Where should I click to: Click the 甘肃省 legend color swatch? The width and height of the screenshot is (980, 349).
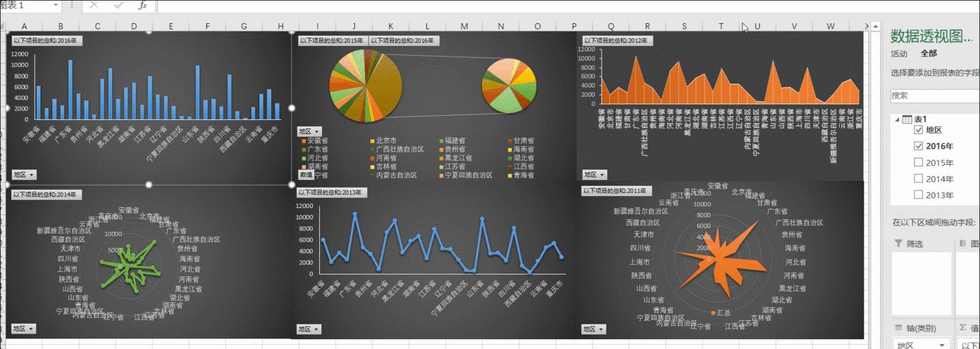[510, 141]
